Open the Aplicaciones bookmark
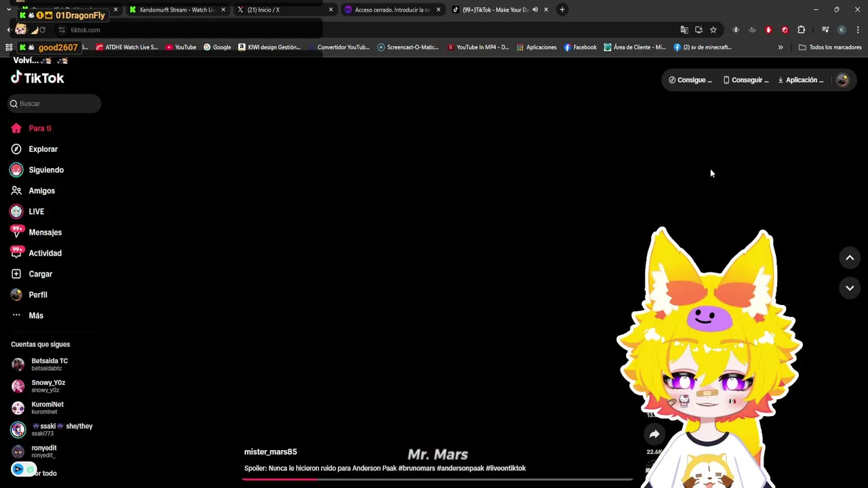Viewport: 868px width, 488px height. (536, 47)
